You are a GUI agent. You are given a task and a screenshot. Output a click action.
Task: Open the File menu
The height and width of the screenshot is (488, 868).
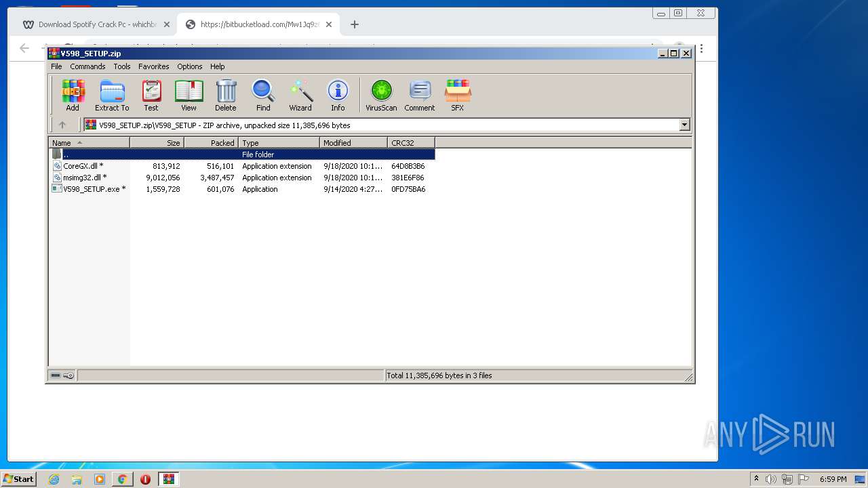(x=56, y=66)
